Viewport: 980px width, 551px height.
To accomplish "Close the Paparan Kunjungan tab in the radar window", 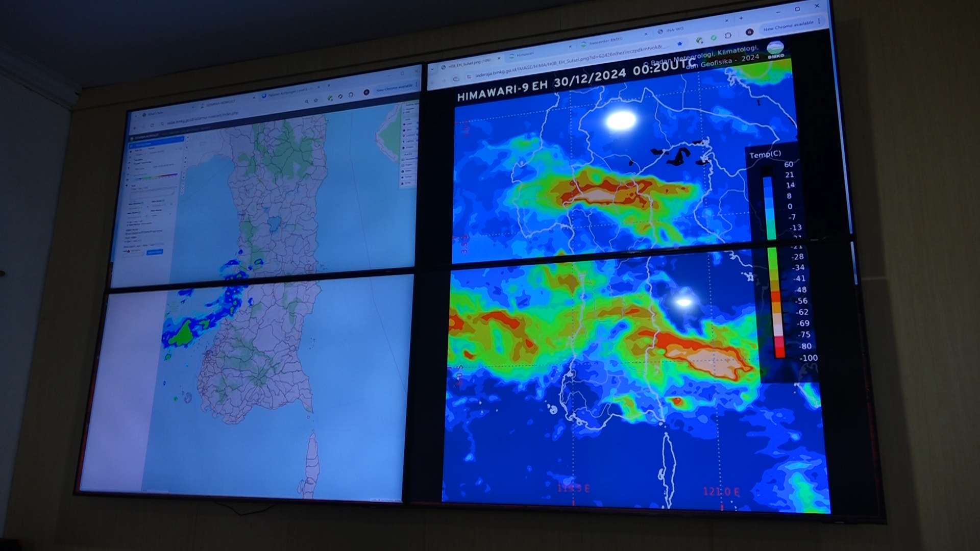I will click(x=318, y=87).
